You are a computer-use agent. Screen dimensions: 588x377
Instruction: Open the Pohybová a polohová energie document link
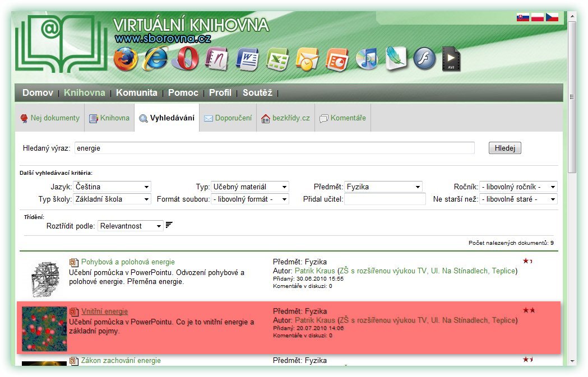[x=128, y=262]
